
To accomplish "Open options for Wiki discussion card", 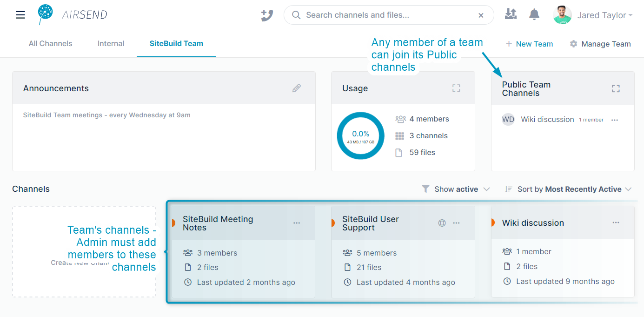I will point(616,223).
